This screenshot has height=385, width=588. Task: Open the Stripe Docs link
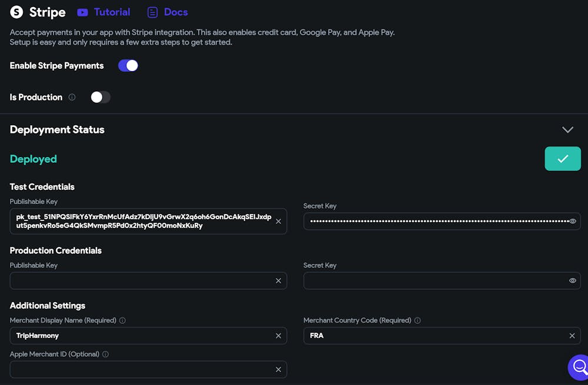(168, 12)
